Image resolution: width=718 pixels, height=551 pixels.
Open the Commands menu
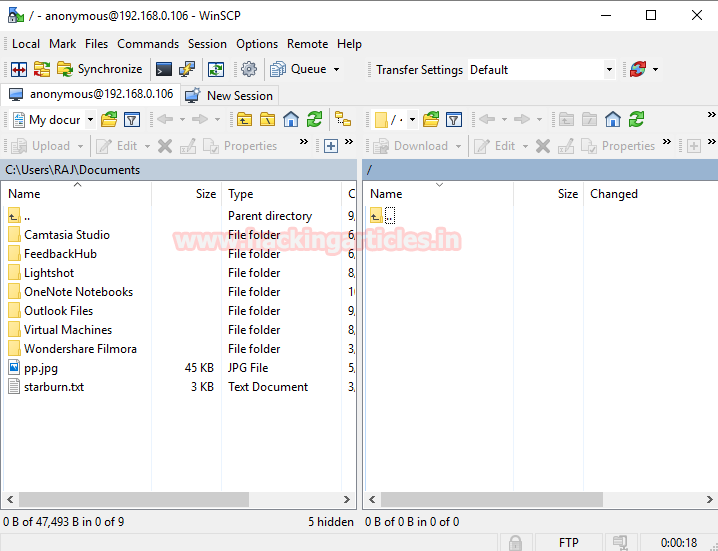(148, 44)
